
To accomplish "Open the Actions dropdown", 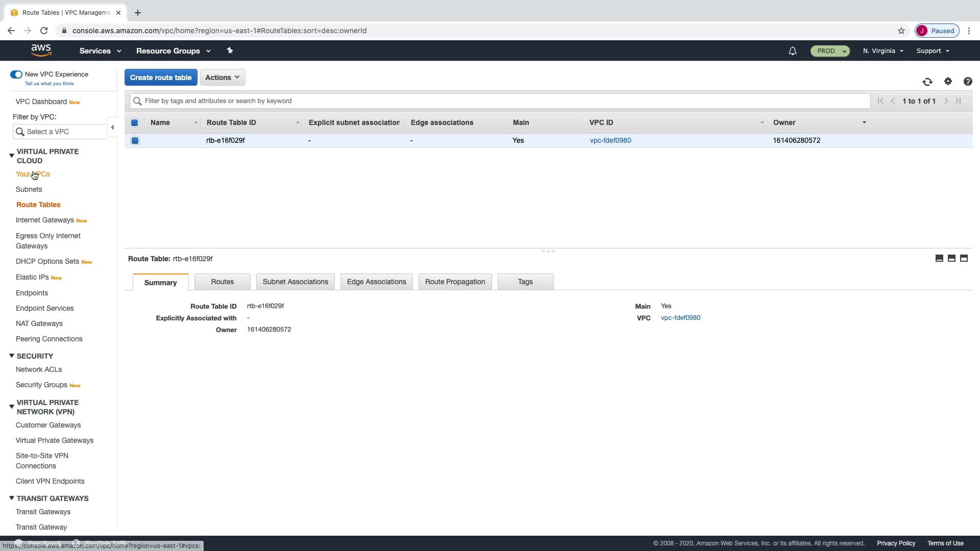I will coord(223,78).
